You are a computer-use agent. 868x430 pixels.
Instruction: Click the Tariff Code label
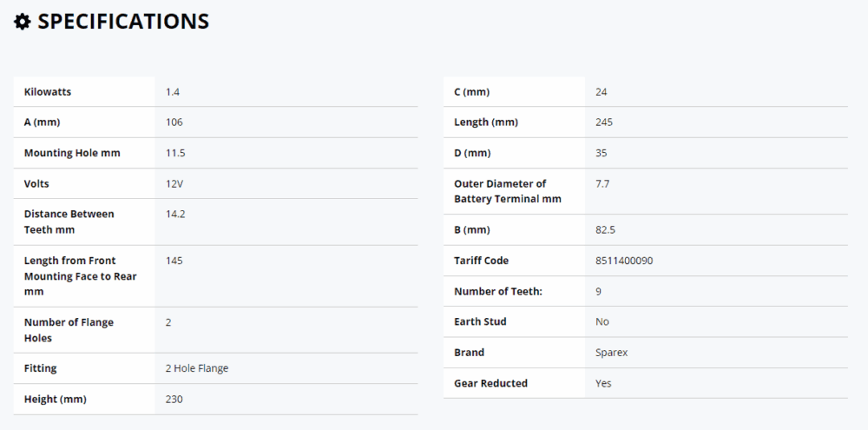click(481, 261)
